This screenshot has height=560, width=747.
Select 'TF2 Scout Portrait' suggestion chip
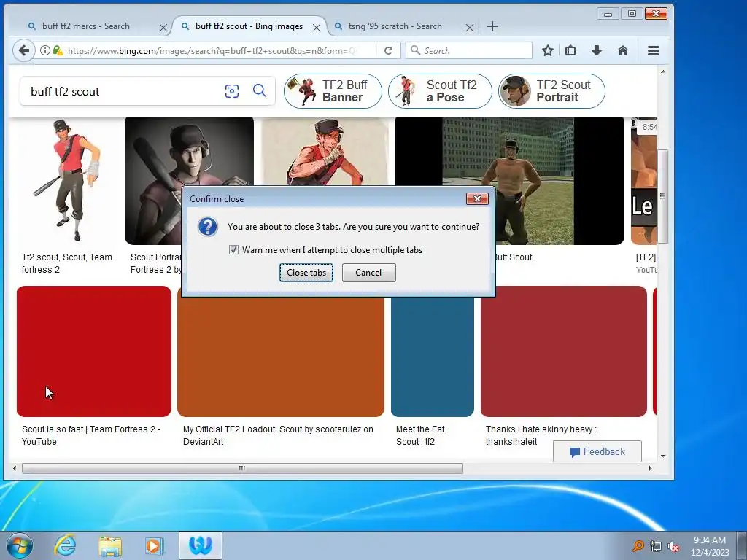[551, 91]
